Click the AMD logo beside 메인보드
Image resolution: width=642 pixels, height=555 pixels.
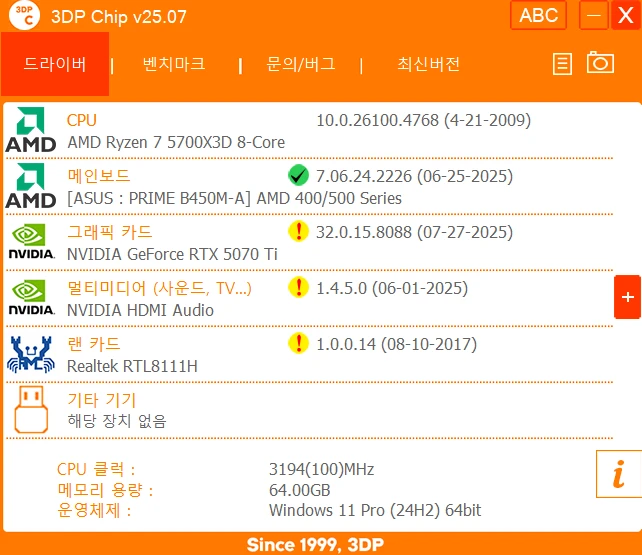pyautogui.click(x=31, y=186)
